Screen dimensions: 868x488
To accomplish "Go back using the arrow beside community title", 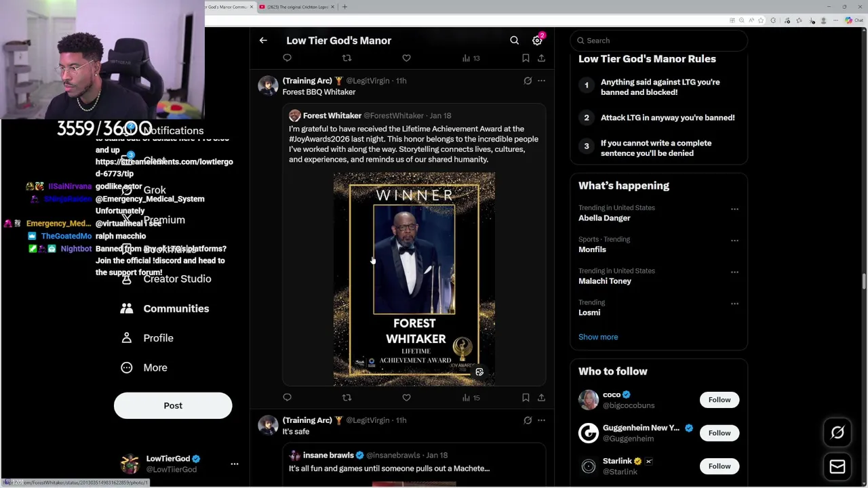I will click(263, 41).
